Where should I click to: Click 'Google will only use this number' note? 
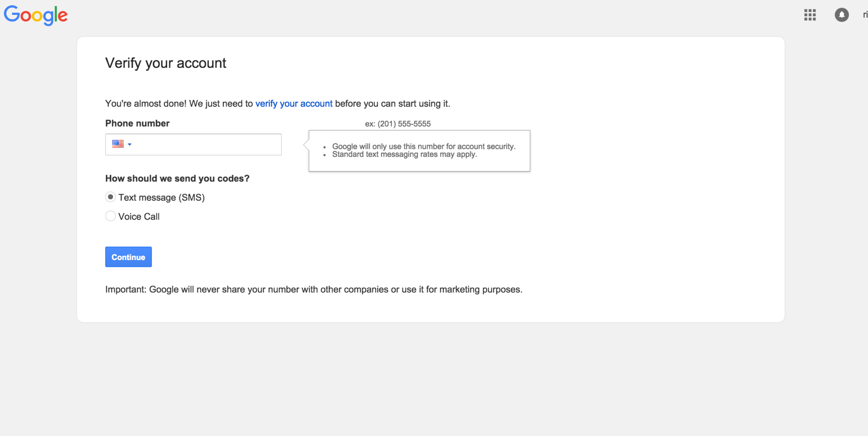click(x=424, y=146)
